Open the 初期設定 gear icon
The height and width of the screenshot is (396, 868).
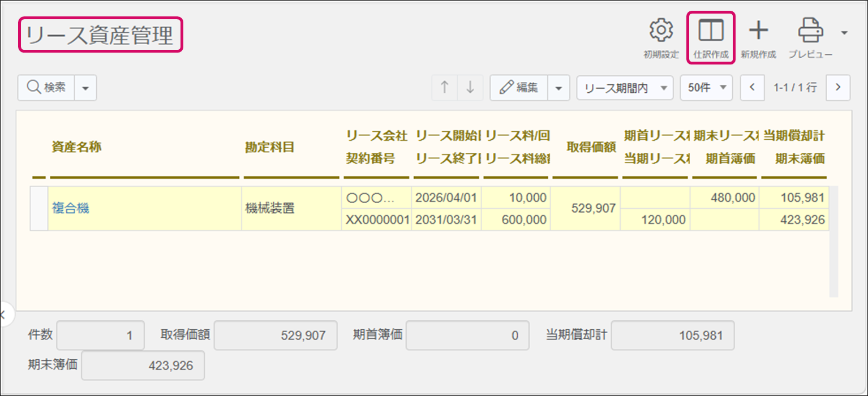point(660,32)
